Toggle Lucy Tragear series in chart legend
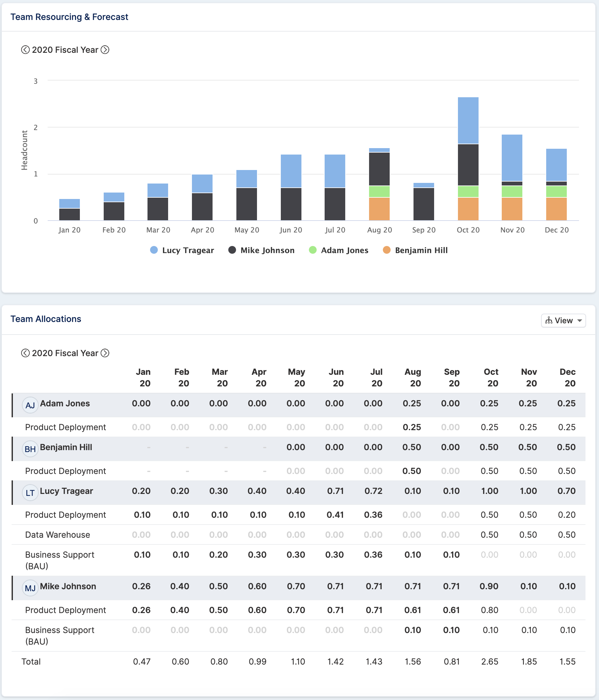The width and height of the screenshot is (599, 700). (182, 250)
